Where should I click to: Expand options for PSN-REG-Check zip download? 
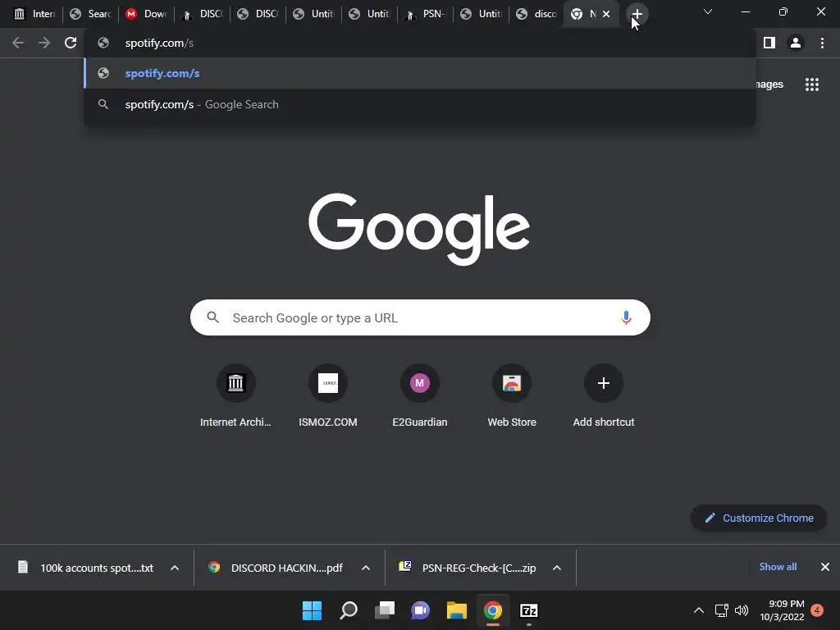tap(557, 568)
